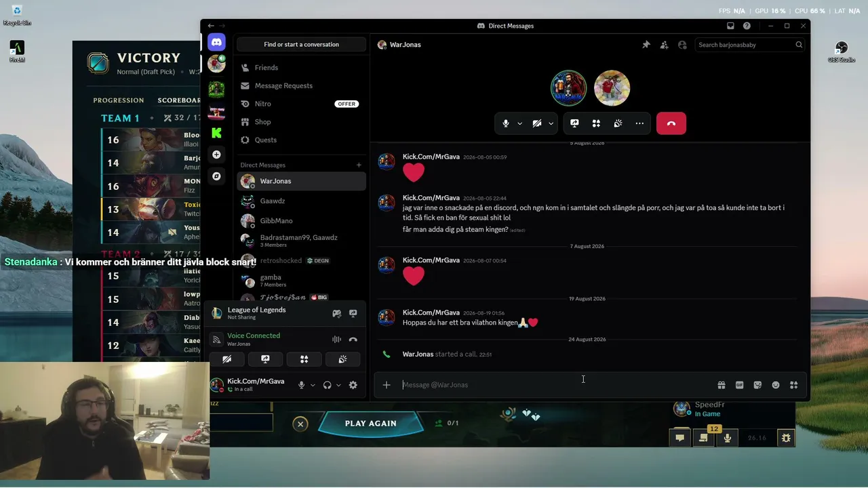Open the FiveM desktop icon
This screenshot has height=488, width=868.
click(x=17, y=52)
